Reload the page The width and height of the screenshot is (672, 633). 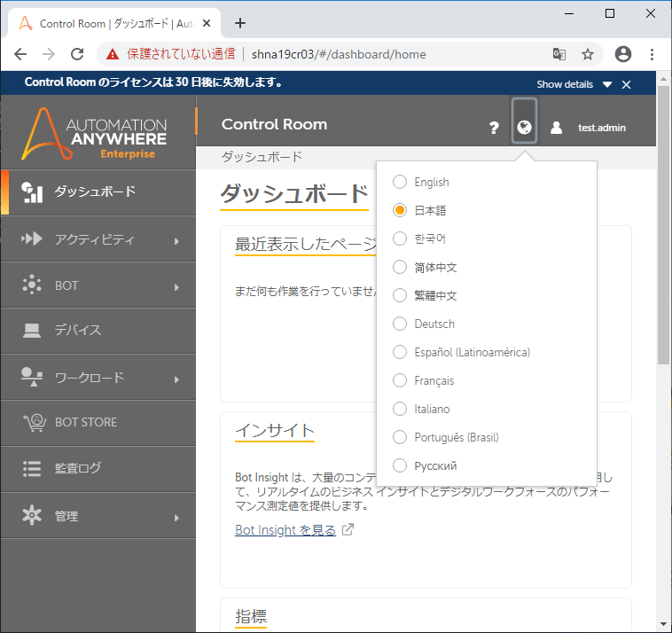[77, 54]
